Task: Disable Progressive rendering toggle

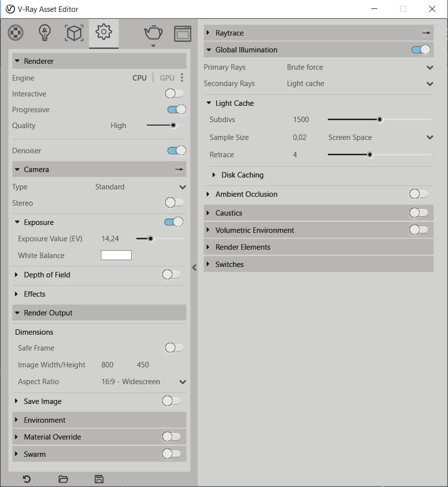Action: (x=177, y=109)
